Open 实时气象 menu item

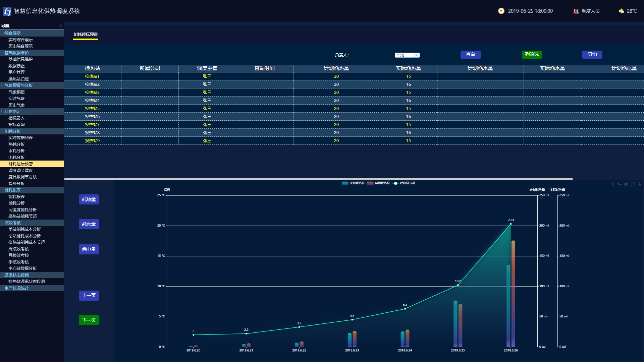coord(16,99)
